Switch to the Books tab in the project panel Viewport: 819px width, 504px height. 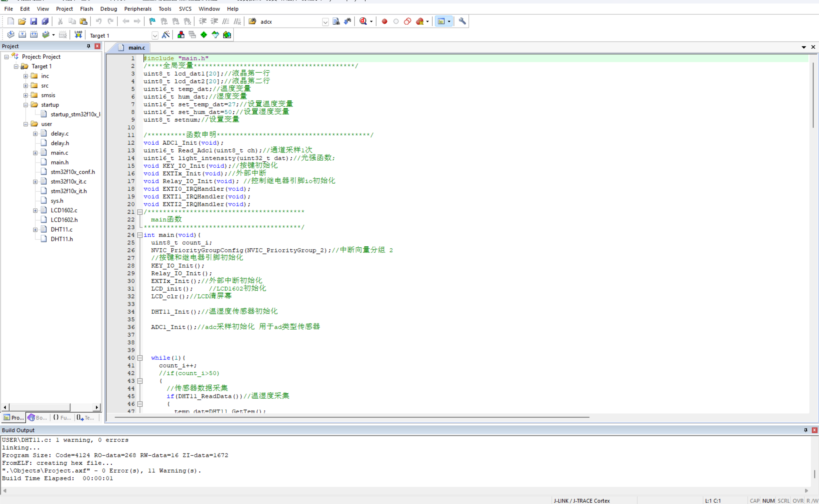click(38, 418)
